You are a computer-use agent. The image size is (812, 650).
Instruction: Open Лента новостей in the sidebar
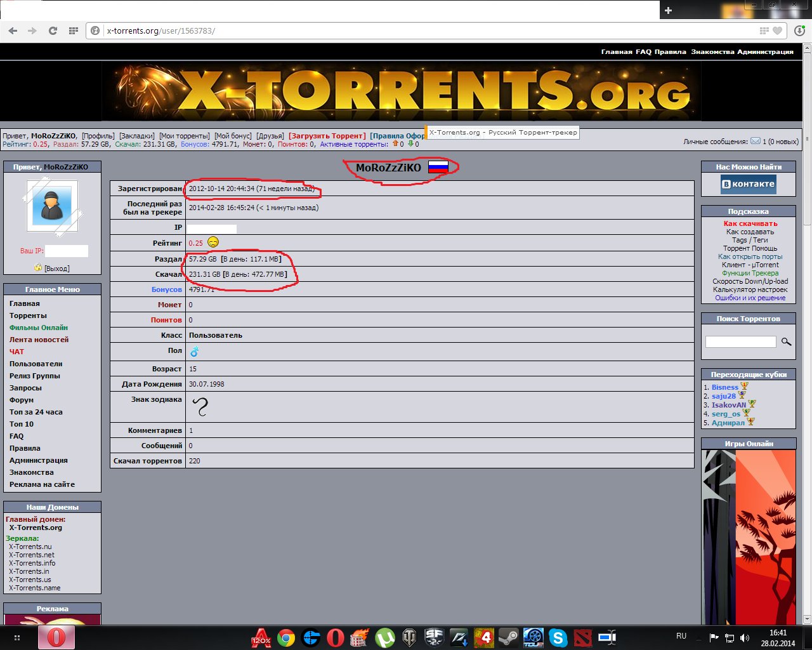coord(39,340)
